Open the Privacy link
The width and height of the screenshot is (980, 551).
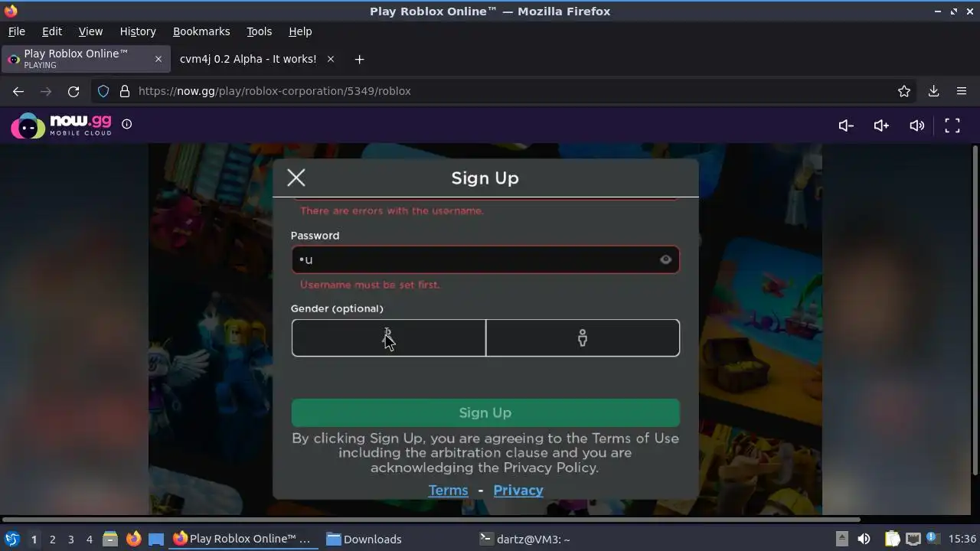518,490
